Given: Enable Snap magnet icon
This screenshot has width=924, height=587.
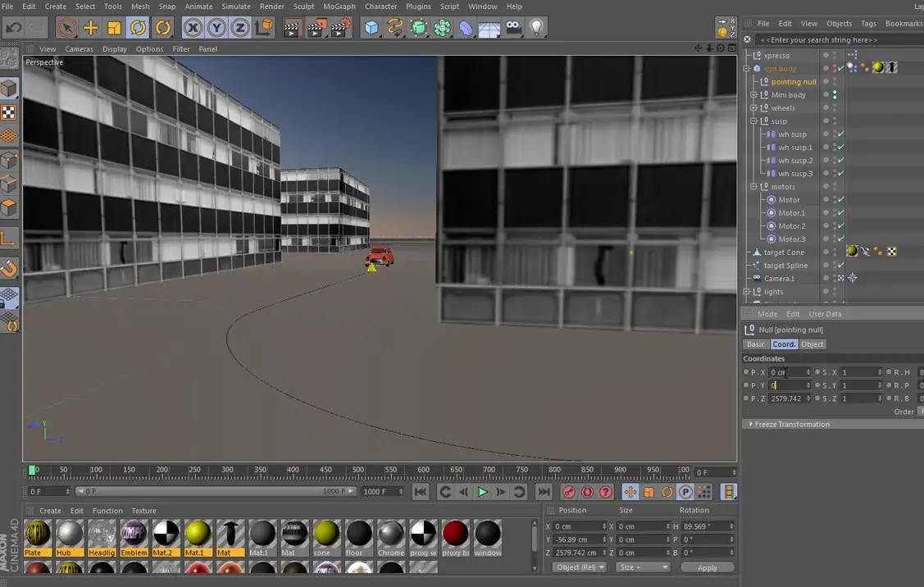Looking at the screenshot, I should 9,268.
